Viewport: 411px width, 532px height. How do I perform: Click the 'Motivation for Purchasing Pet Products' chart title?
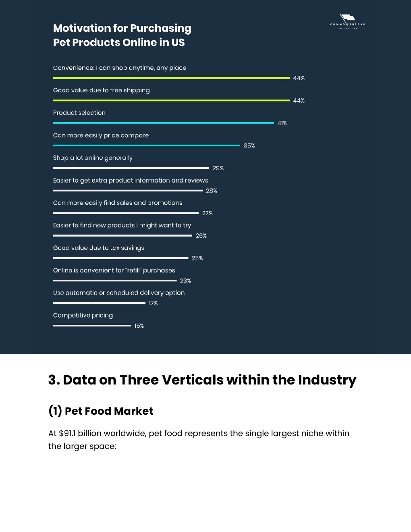[x=122, y=35]
